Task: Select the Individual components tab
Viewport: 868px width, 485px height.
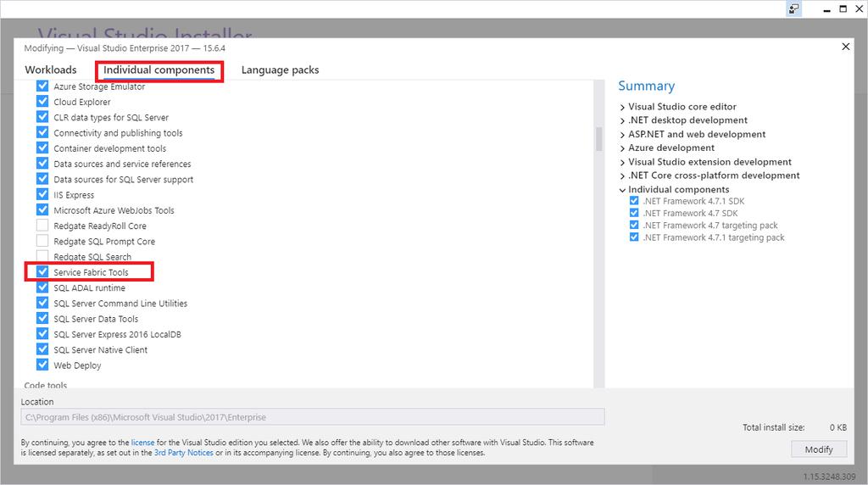Action: 159,70
